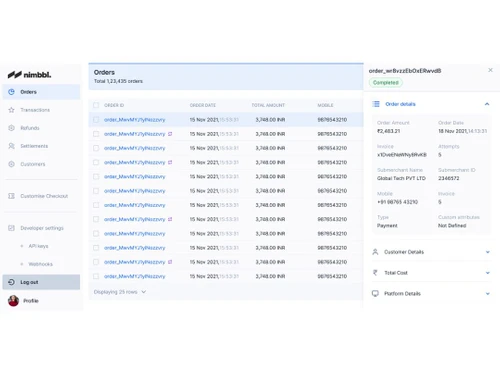
Task: Click the ₹2,483.21 order amount value
Action: [x=388, y=131]
